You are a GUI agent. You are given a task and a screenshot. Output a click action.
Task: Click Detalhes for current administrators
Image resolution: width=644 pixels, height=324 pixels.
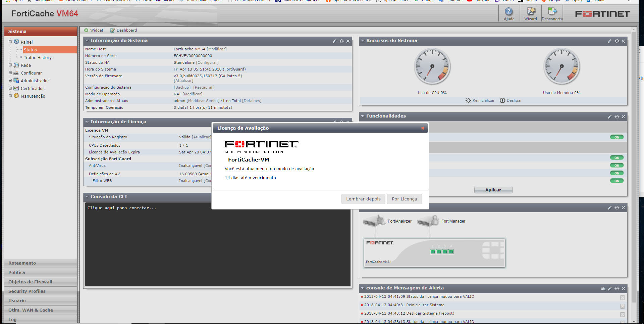[x=252, y=101]
